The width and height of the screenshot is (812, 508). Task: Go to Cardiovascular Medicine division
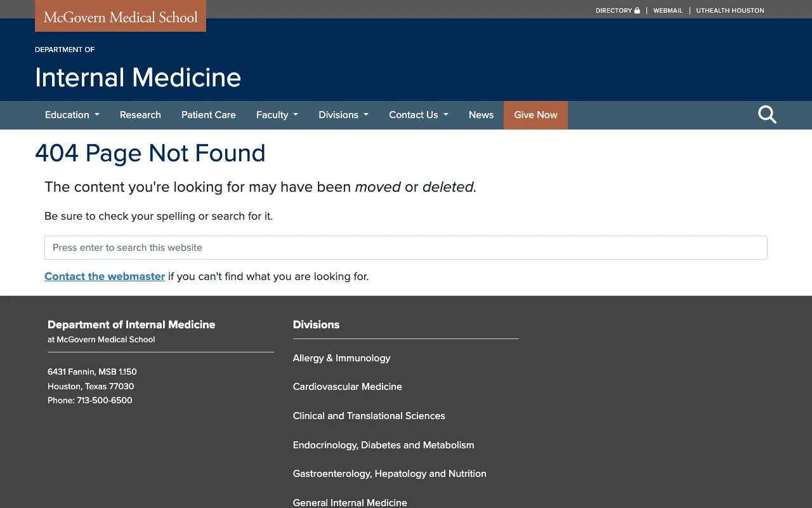pyautogui.click(x=347, y=387)
